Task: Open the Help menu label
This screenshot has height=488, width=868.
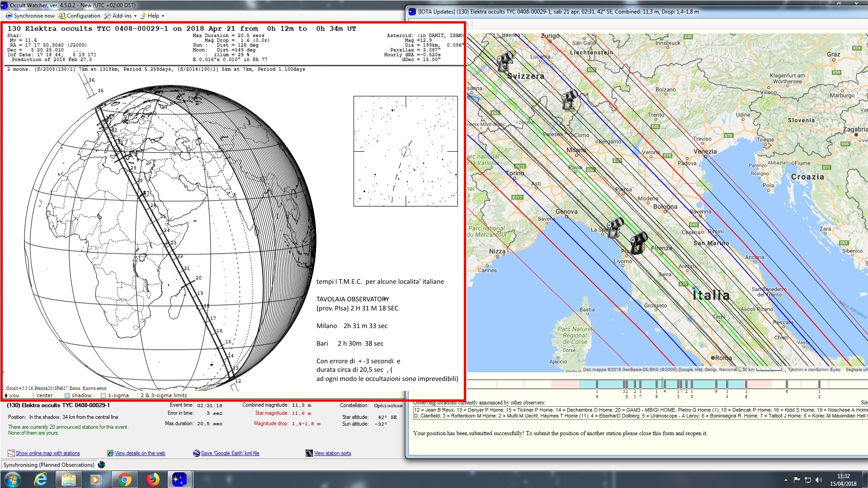Action: click(x=153, y=16)
